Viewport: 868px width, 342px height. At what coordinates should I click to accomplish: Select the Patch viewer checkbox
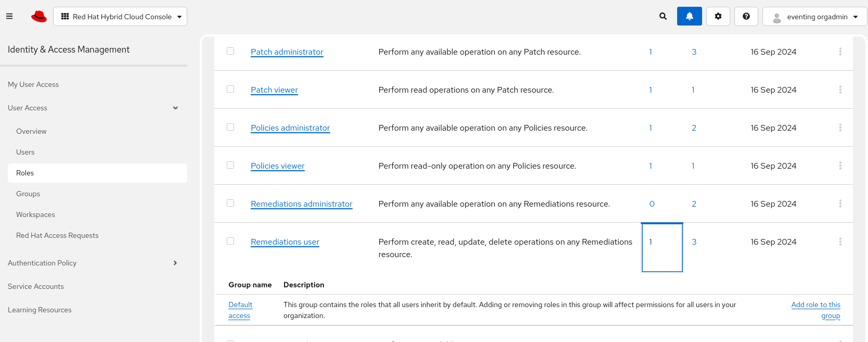pyautogui.click(x=230, y=90)
